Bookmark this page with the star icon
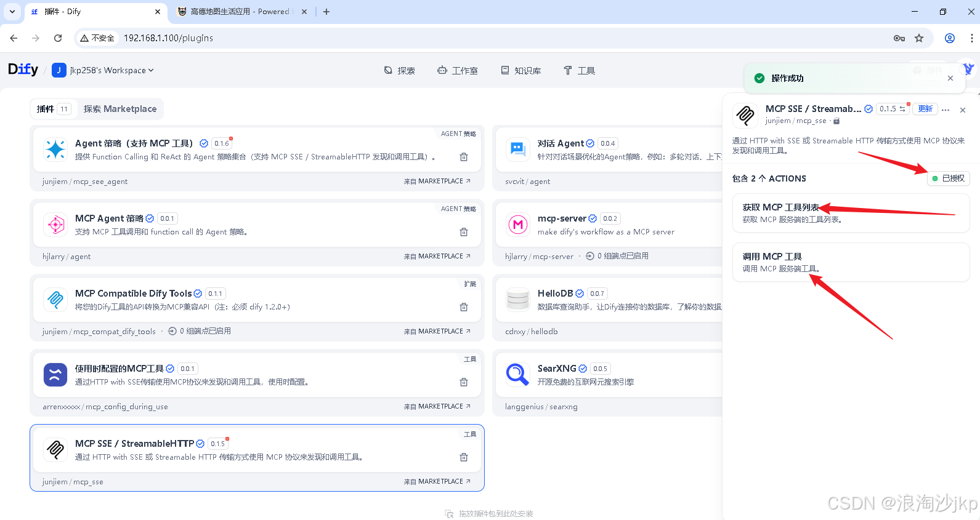Screen dimensions: 980x520 point(919,38)
